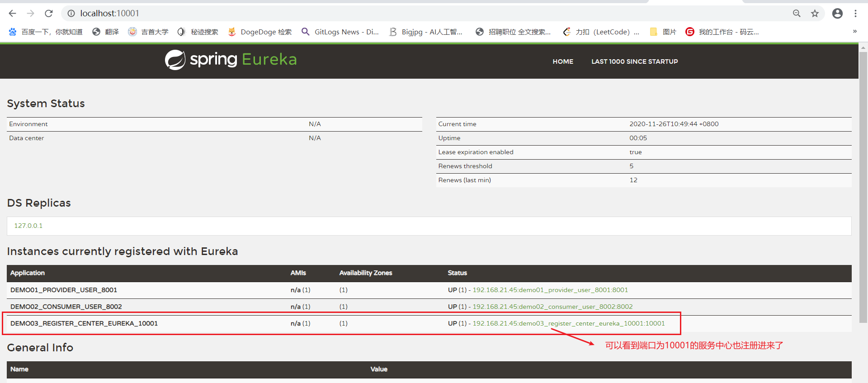Open the demo01_provider_user_8001:8001 instance link
This screenshot has width=868, height=383.
[x=550, y=290]
